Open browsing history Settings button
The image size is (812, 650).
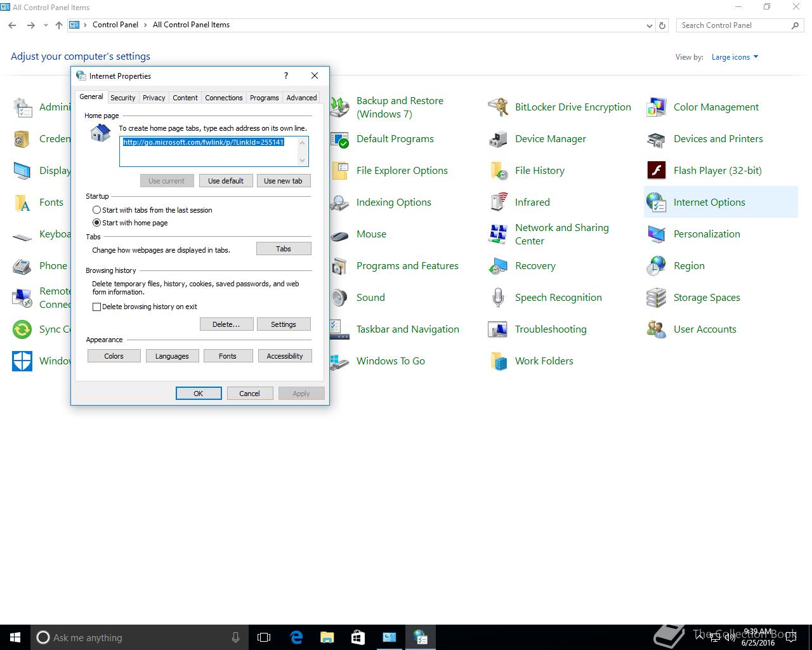(x=284, y=324)
